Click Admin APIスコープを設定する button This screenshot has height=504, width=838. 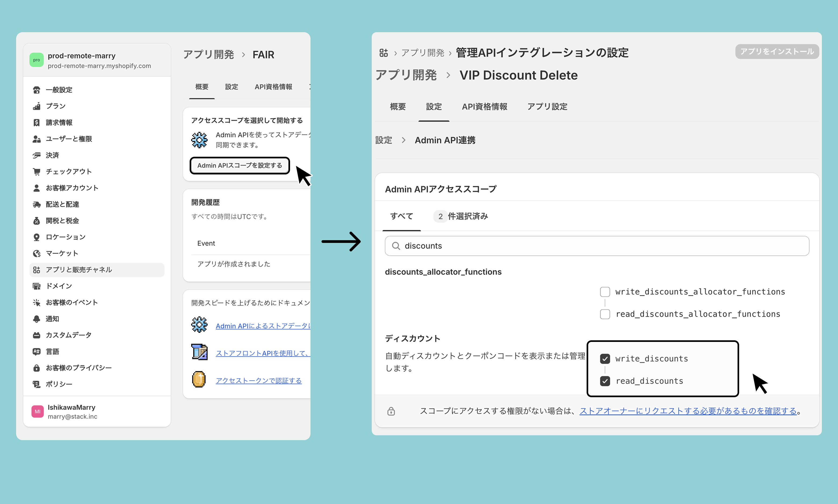pyautogui.click(x=240, y=165)
